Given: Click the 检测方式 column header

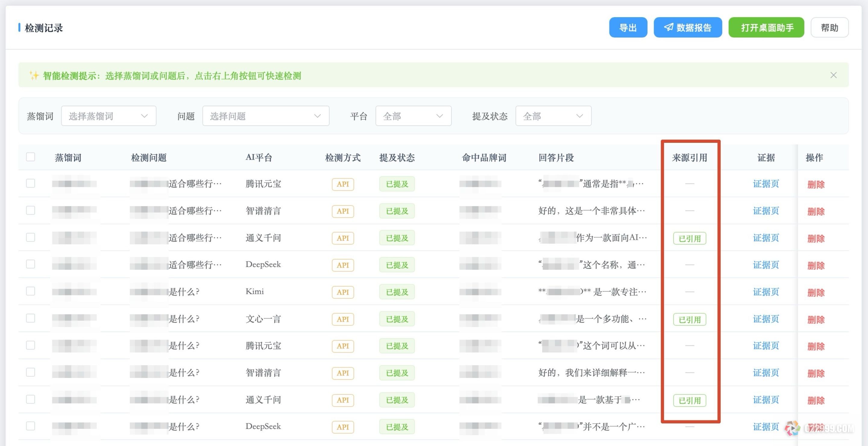Looking at the screenshot, I should (x=343, y=157).
